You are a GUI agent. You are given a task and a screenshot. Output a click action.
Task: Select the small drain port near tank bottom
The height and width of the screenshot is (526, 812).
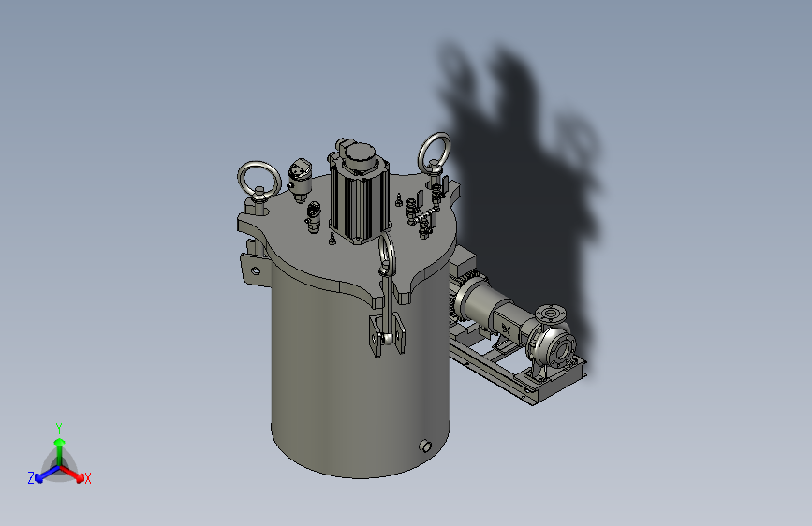(424, 446)
